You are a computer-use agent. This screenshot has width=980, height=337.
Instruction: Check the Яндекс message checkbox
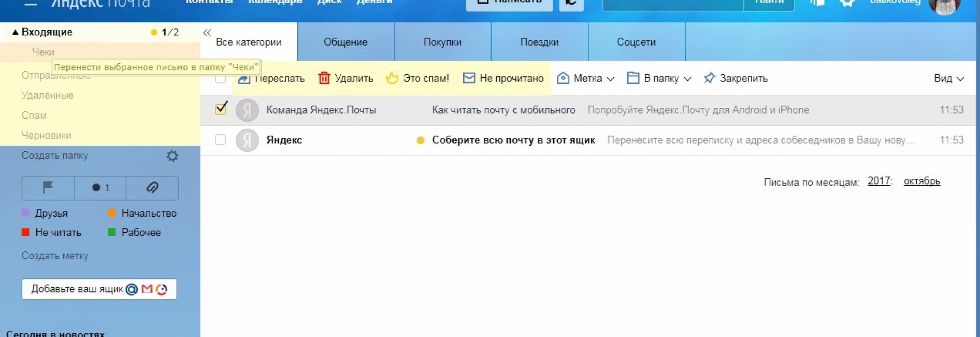coord(220,140)
